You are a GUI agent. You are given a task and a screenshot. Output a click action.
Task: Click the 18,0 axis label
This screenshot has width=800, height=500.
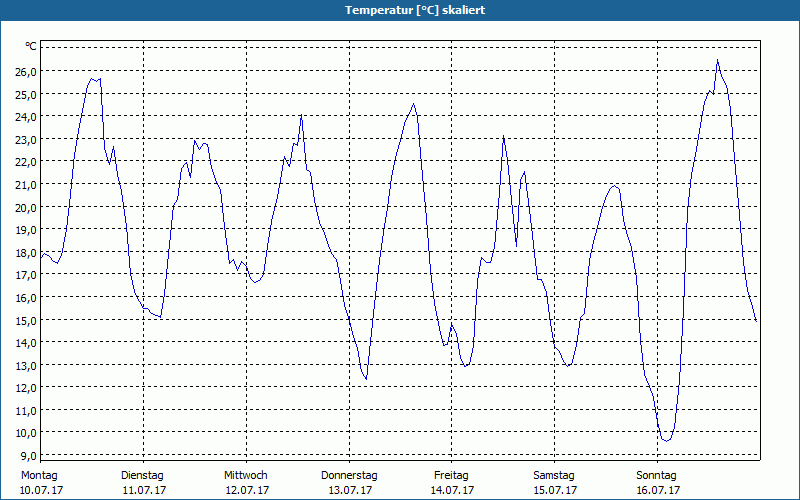click(27, 253)
